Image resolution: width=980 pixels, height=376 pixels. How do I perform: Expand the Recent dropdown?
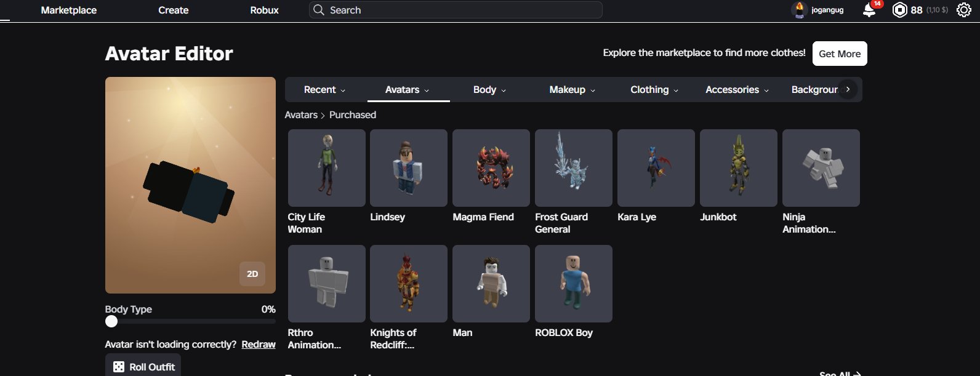324,90
